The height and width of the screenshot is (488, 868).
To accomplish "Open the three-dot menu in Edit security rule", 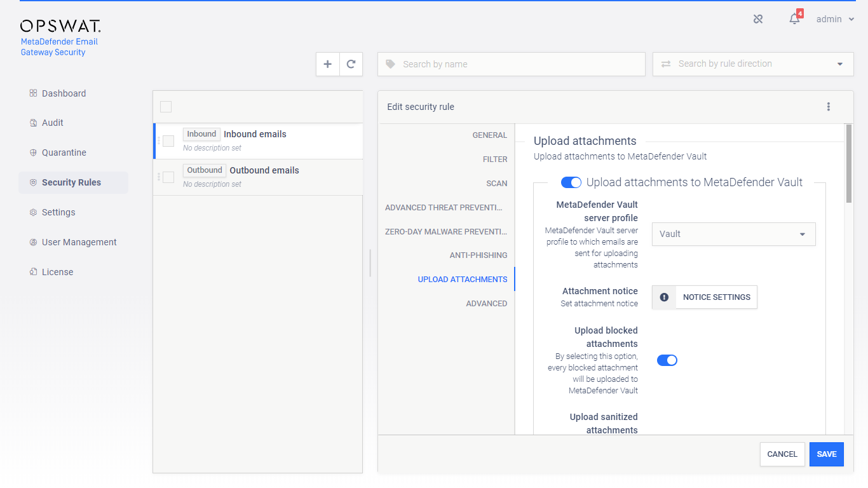I will click(829, 107).
